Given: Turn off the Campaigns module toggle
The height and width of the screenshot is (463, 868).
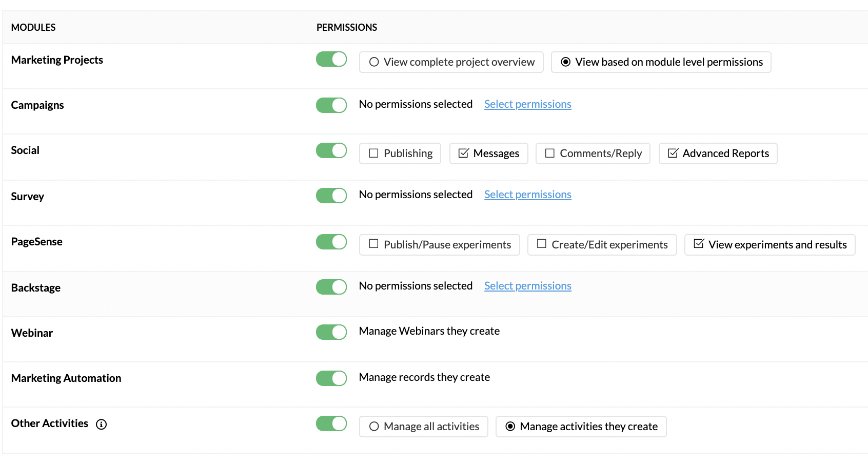Looking at the screenshot, I should click(x=331, y=105).
